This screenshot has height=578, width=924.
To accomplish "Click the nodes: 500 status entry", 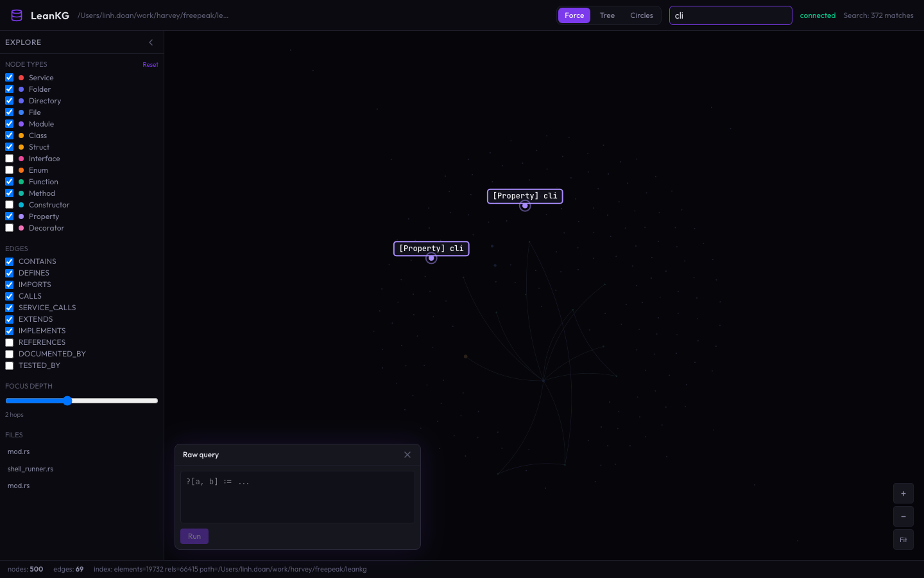I will (x=25, y=569).
